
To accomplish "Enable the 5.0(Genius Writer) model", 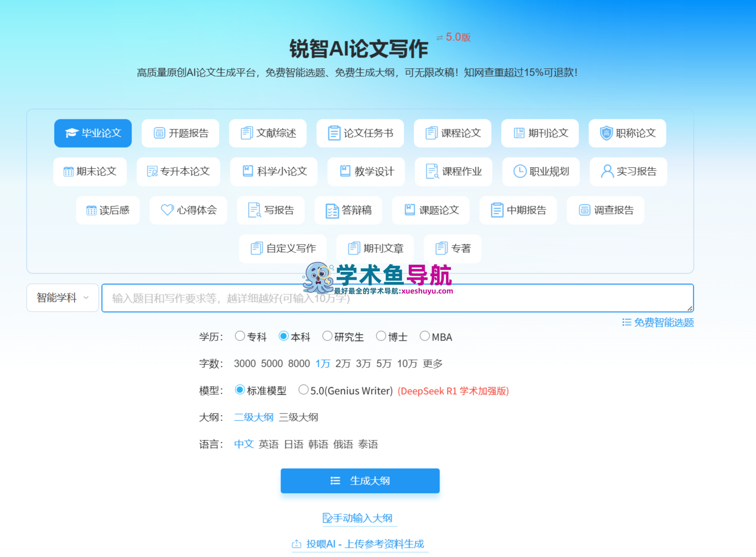I will click(x=303, y=390).
